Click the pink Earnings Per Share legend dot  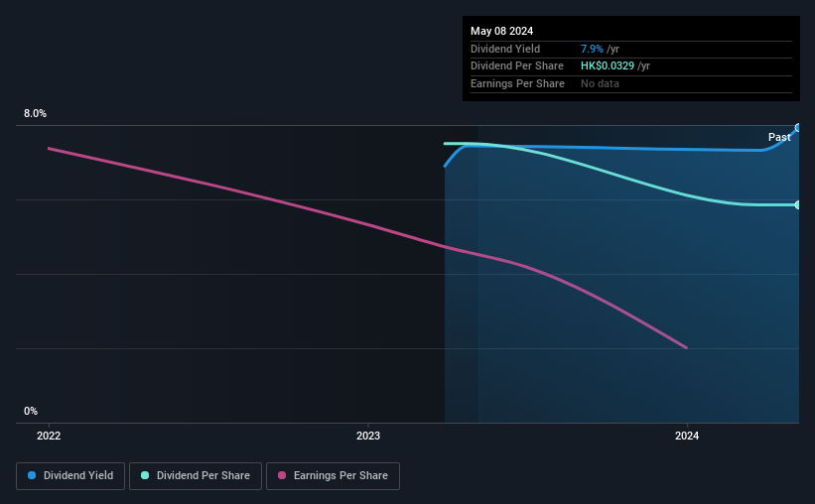point(282,475)
